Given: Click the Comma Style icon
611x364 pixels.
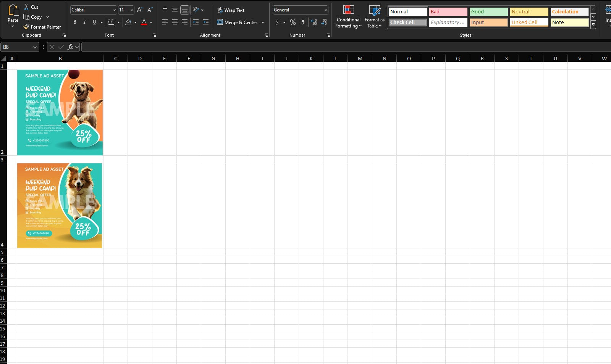Looking at the screenshot, I should point(303,23).
